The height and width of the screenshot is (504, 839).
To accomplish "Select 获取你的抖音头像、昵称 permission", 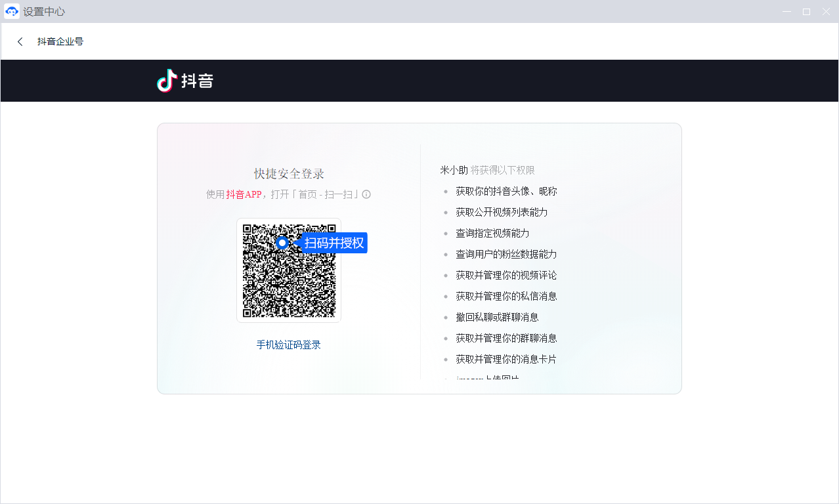I will point(506,191).
